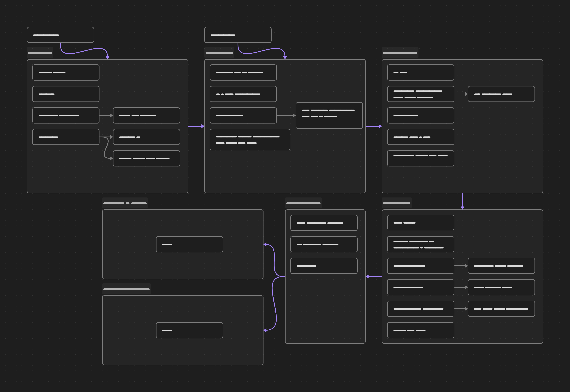The width and height of the screenshot is (570, 392).
Task: Click the three-segment title label of lower-row left group
Action: 125,203
